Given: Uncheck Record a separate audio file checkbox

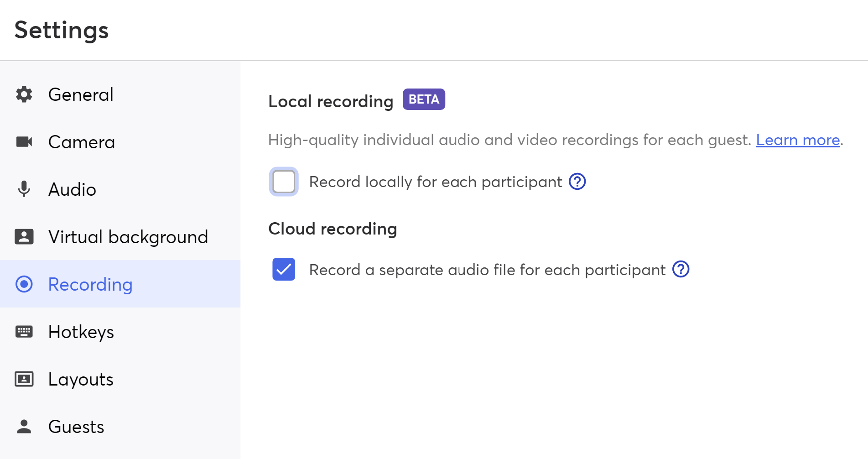Looking at the screenshot, I should click(x=284, y=269).
